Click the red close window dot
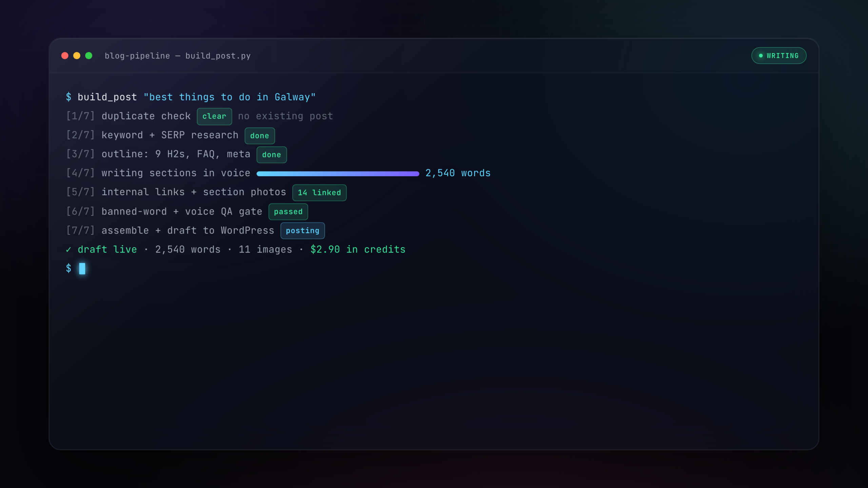This screenshot has height=488, width=868. pos(65,56)
